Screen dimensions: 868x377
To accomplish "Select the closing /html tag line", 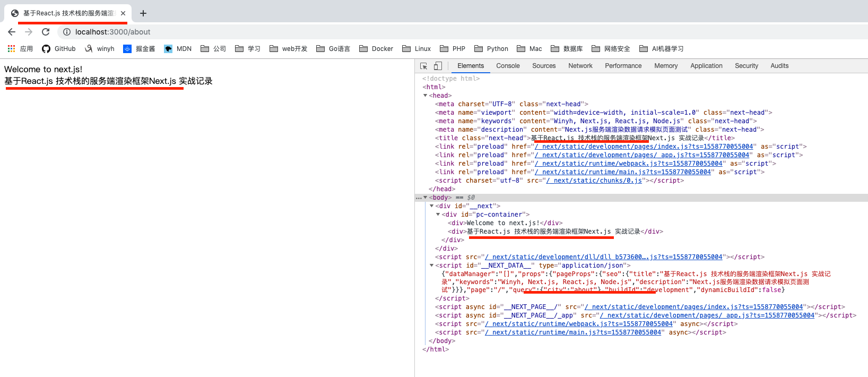I will point(436,349).
